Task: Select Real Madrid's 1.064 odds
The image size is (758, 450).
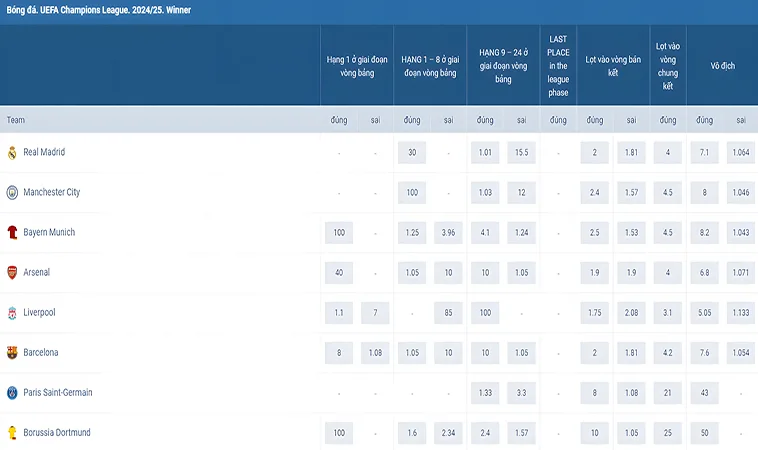Action: pyautogui.click(x=741, y=153)
